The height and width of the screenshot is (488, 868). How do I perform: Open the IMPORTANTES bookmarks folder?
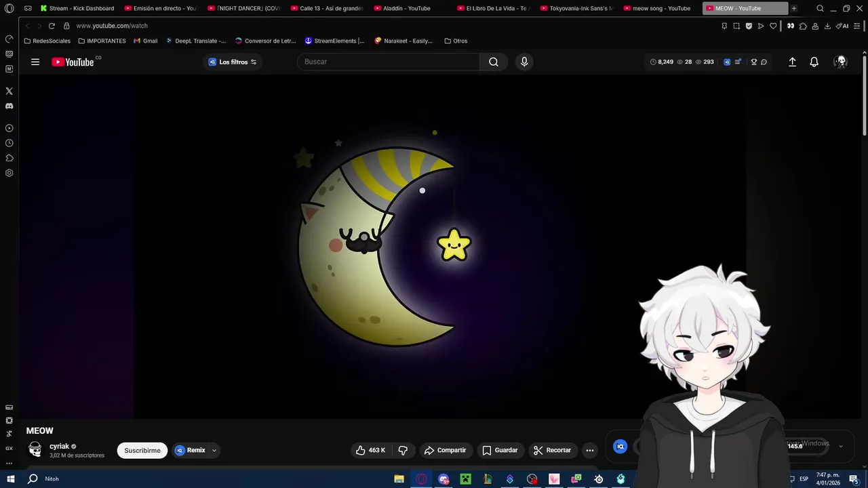click(x=102, y=41)
